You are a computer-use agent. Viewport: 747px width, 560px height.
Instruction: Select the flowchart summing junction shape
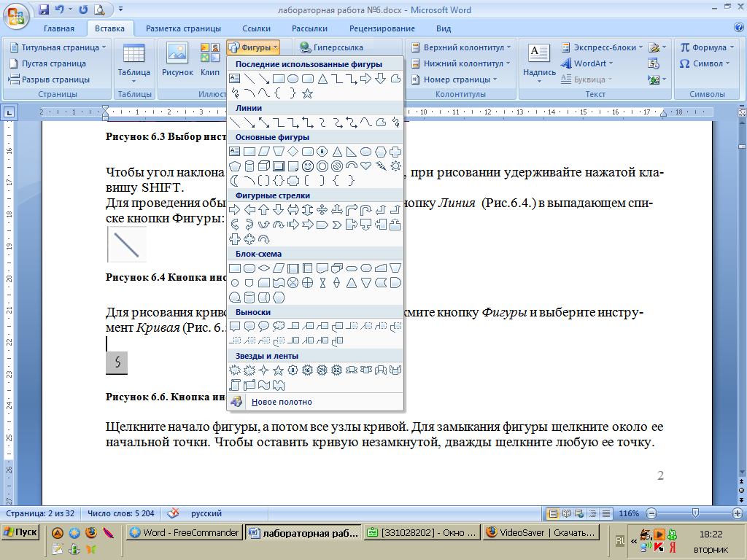(293, 283)
